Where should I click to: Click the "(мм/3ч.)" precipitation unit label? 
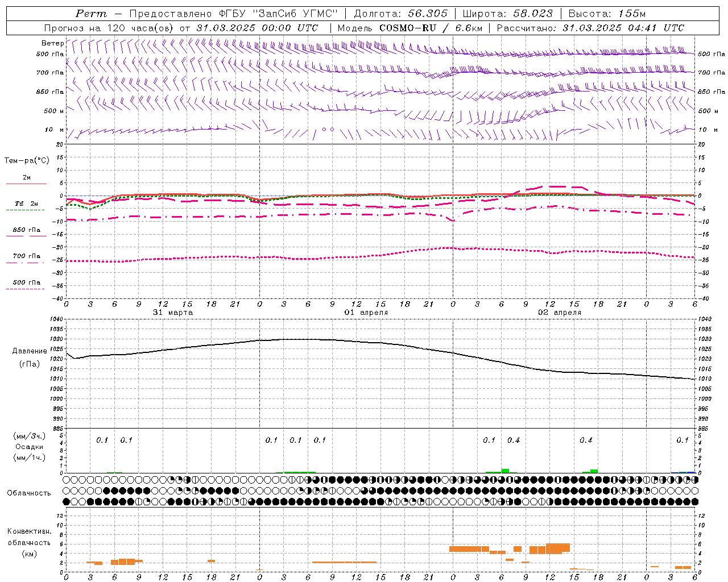point(30,436)
